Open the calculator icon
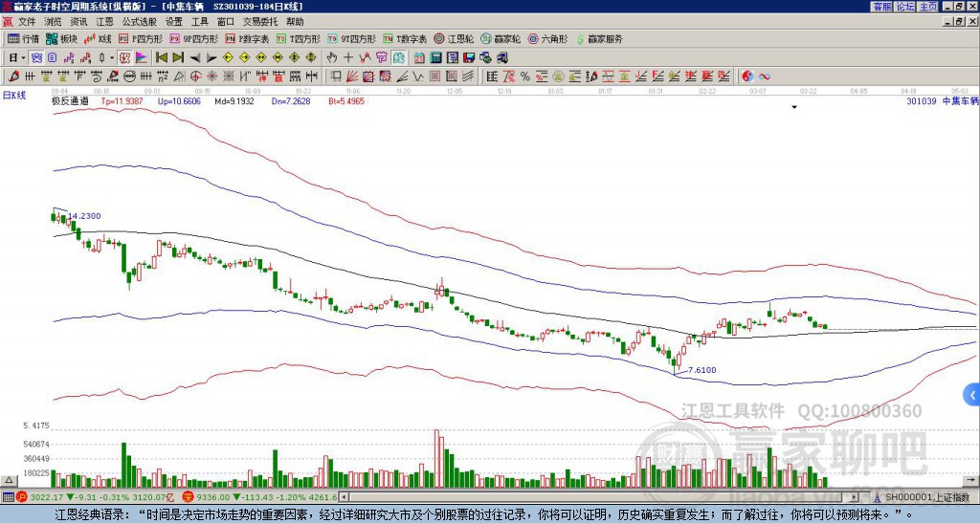The width and height of the screenshot is (980, 524). (436, 58)
